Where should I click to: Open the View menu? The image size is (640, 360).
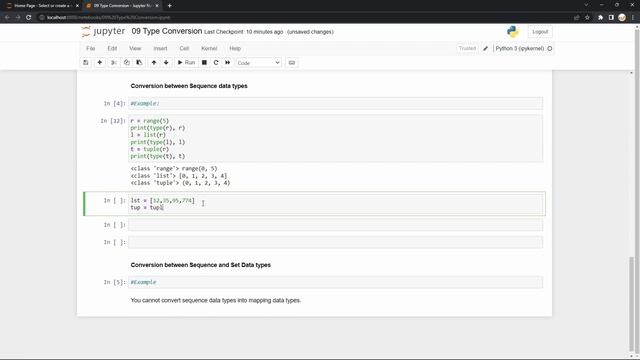135,48
